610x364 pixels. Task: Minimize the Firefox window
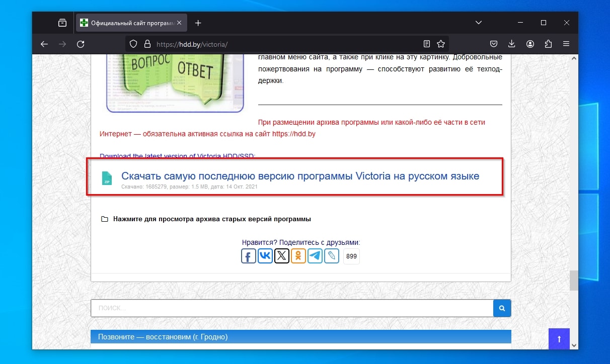(520, 23)
